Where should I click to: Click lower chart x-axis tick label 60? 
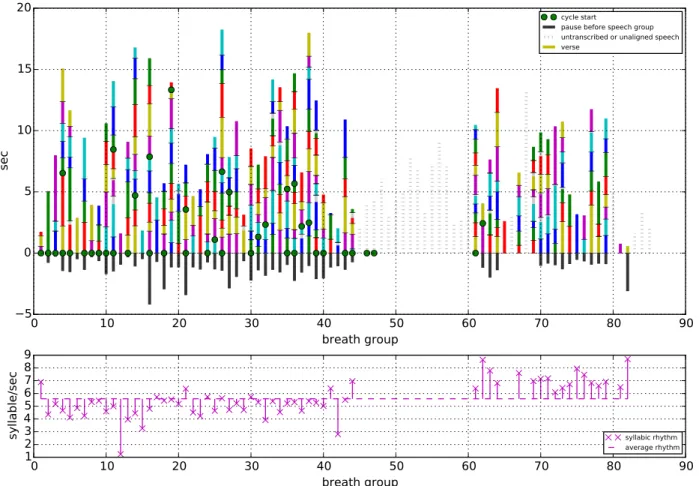click(469, 466)
